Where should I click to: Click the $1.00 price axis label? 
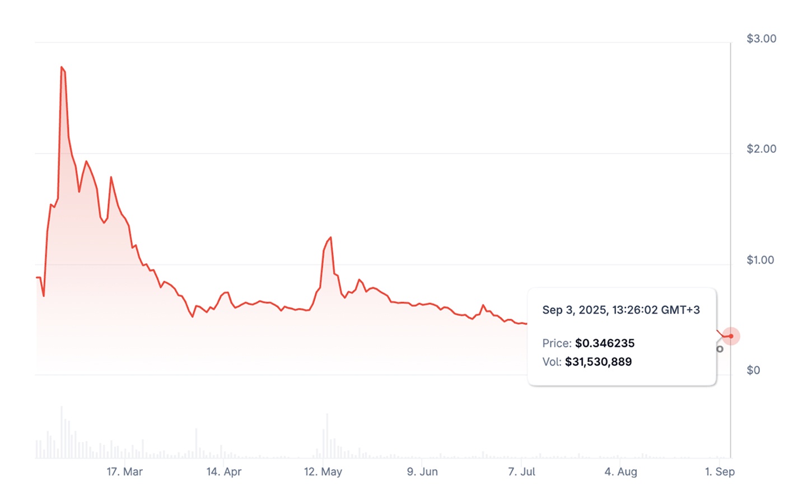click(x=760, y=260)
